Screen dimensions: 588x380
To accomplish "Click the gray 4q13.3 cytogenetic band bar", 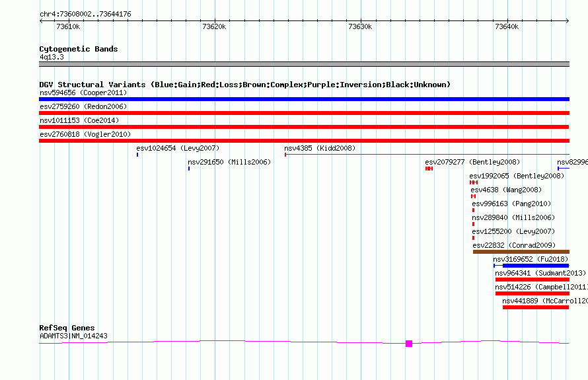I will (304, 64).
